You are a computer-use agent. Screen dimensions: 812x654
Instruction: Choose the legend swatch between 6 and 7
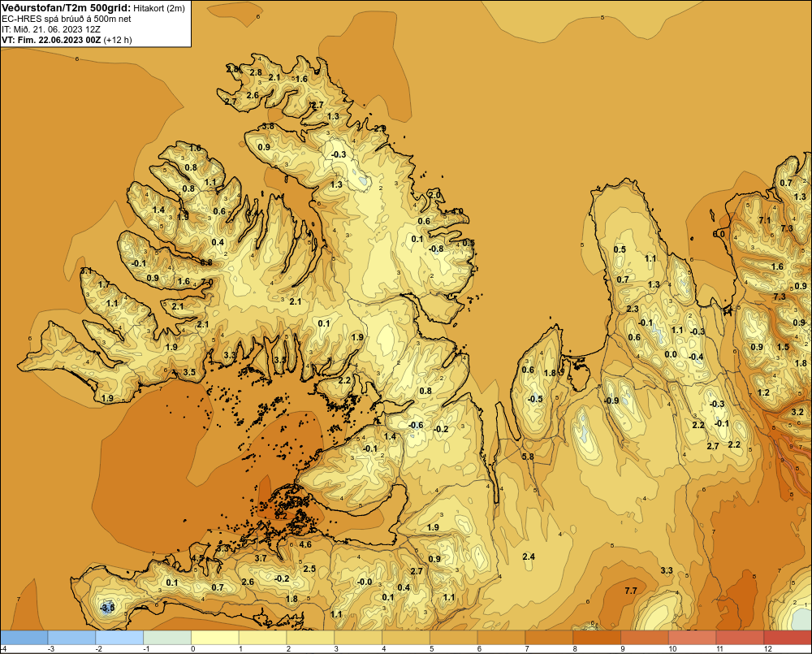[x=501, y=638]
